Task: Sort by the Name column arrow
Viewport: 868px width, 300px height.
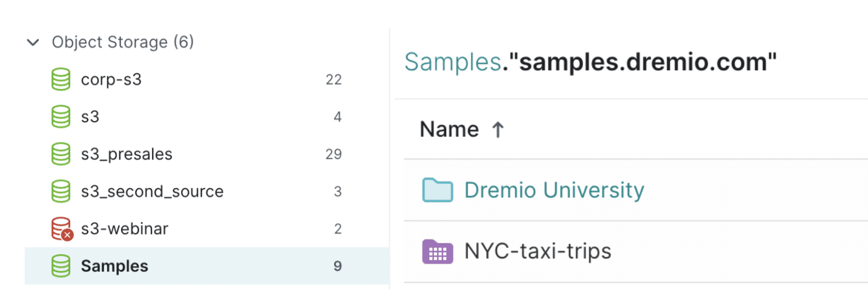Action: (498, 129)
